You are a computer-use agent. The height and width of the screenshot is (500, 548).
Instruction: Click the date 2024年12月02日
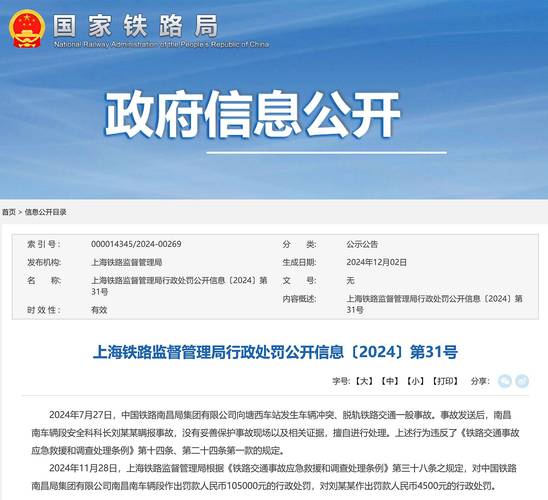[376, 262]
